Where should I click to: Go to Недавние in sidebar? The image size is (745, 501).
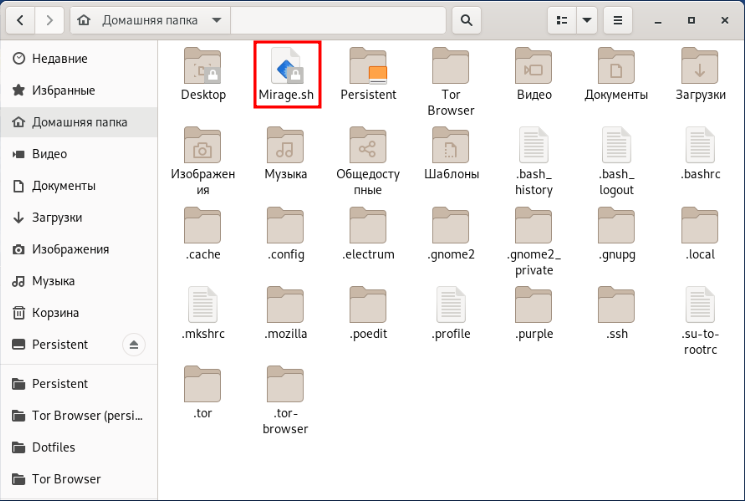(59, 59)
